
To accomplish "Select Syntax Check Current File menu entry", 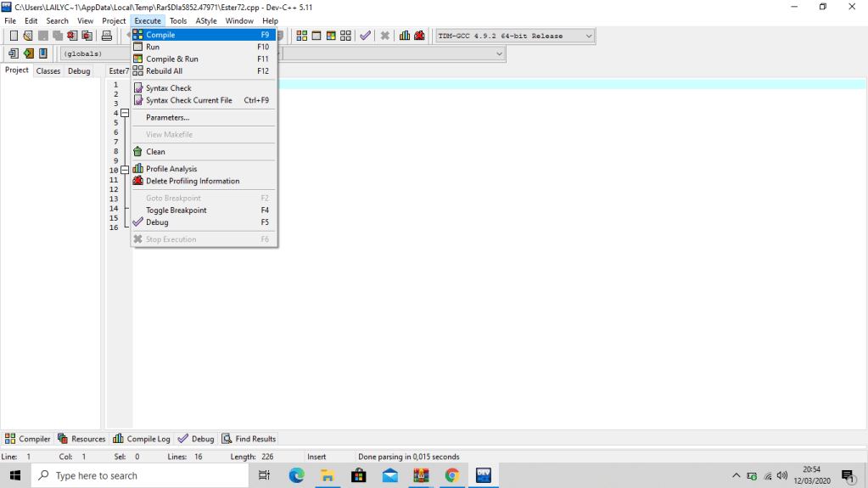I will pos(188,100).
